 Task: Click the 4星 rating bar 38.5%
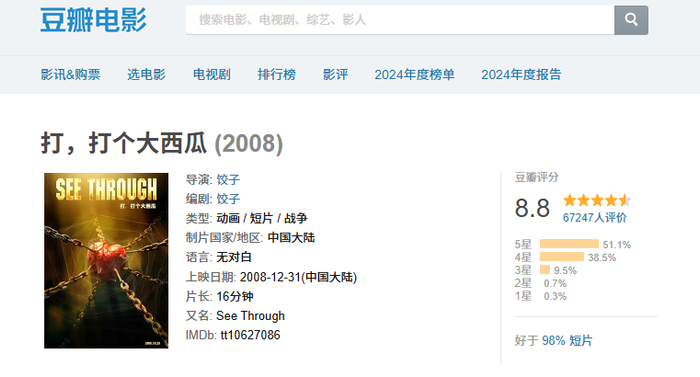point(562,257)
